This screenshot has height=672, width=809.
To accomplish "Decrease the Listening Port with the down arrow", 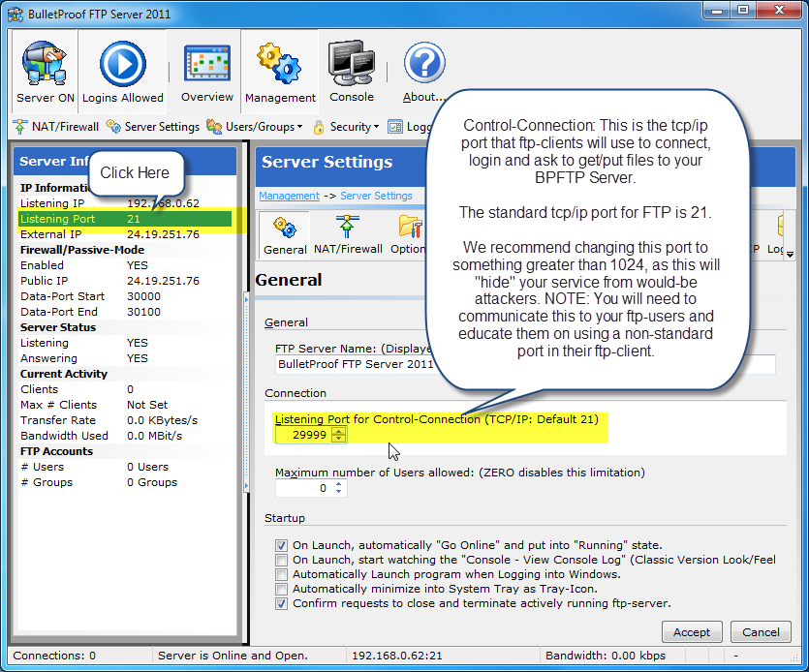I will tap(338, 439).
